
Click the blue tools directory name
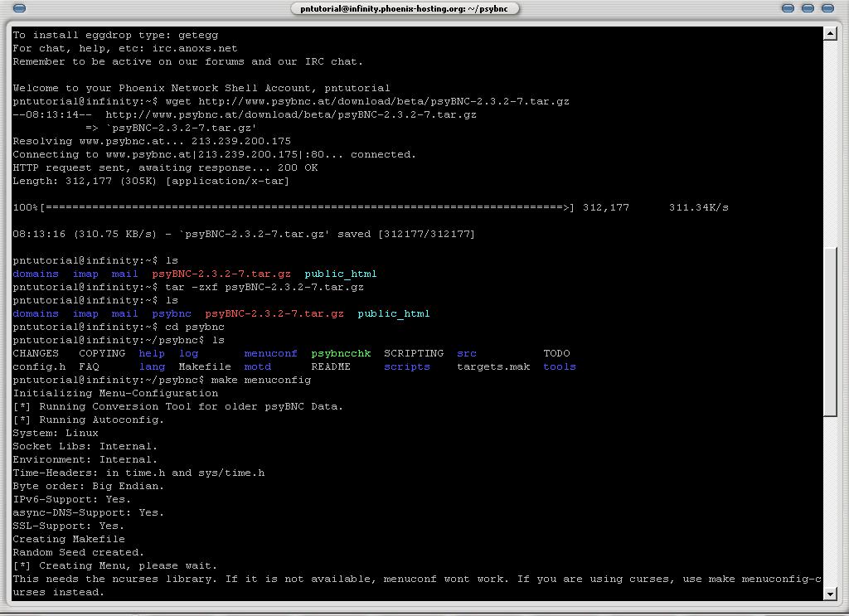click(x=560, y=367)
